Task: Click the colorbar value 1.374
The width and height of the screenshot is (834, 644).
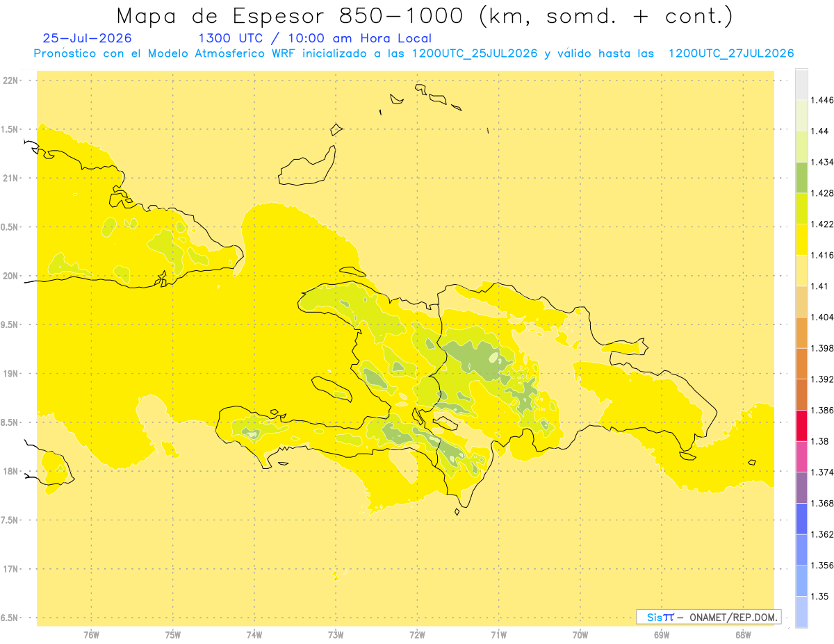Action: 822,472
